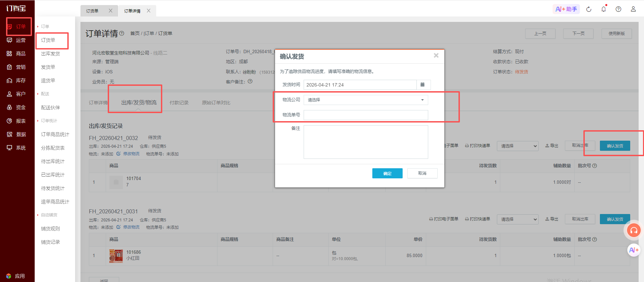Click the refresh icon in the top bar
This screenshot has height=282, width=644.
(589, 9)
